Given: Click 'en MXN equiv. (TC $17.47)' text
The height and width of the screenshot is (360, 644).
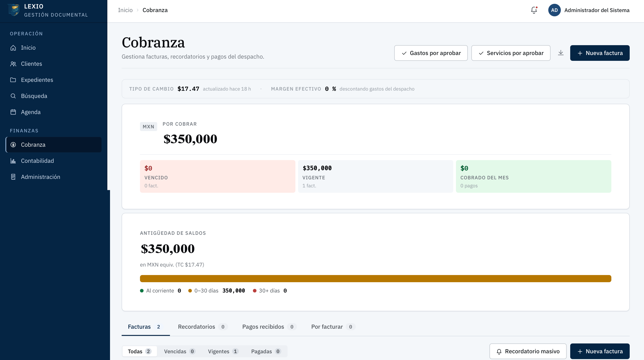Looking at the screenshot, I should [x=172, y=265].
